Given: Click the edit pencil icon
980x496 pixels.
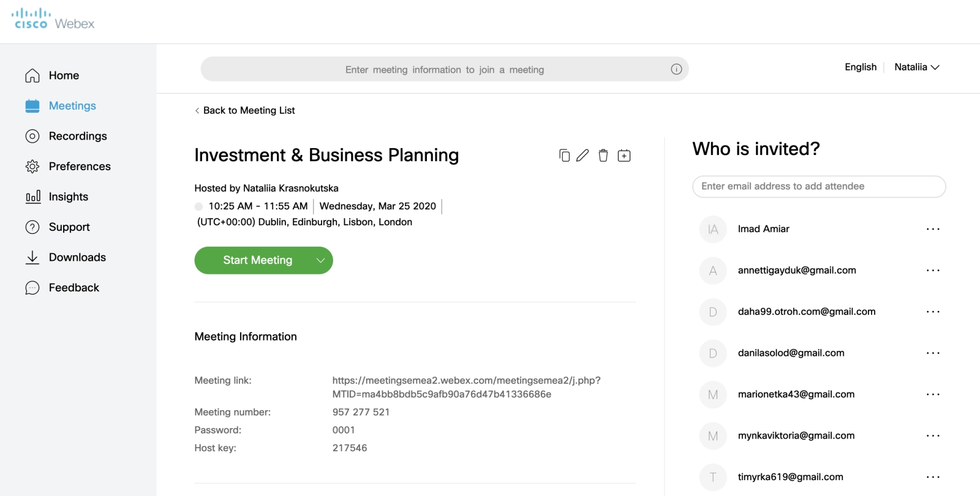Looking at the screenshot, I should tap(582, 156).
